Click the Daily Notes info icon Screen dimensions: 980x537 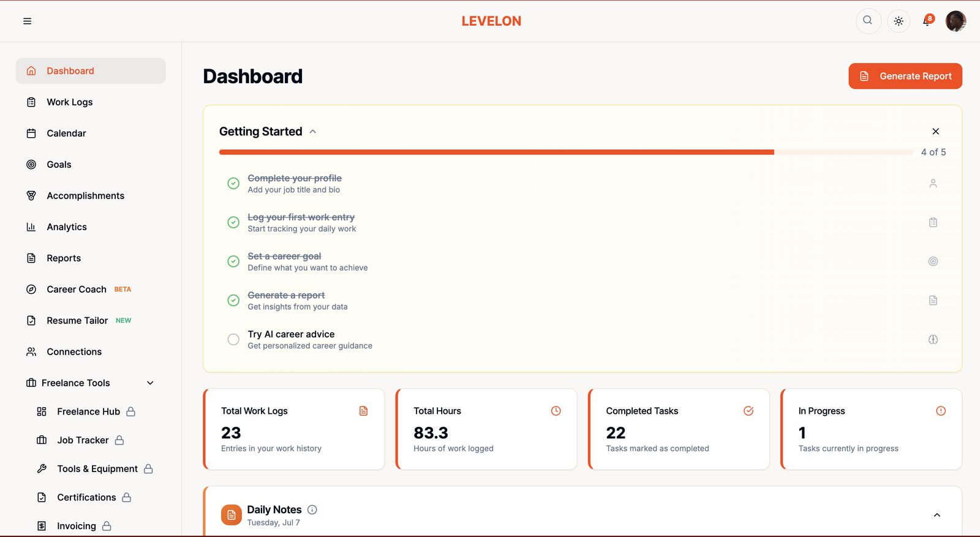[x=312, y=509]
